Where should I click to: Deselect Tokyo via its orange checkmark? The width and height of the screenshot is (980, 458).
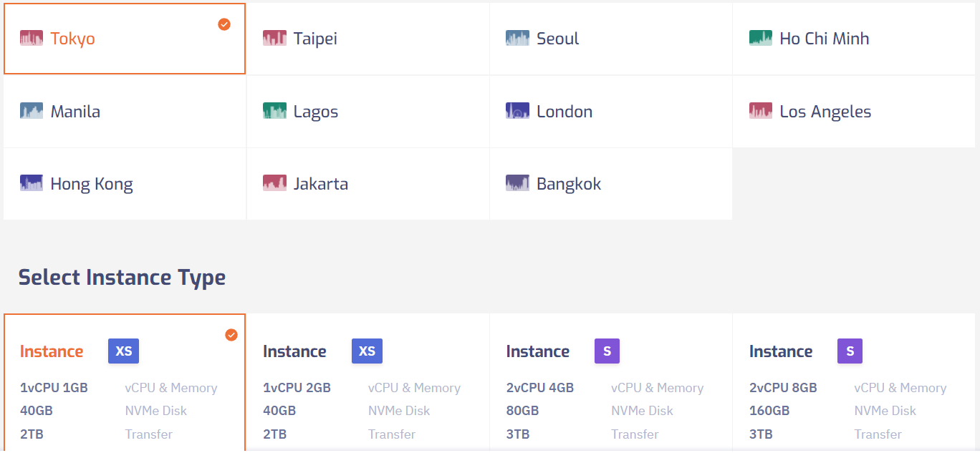coord(224,24)
